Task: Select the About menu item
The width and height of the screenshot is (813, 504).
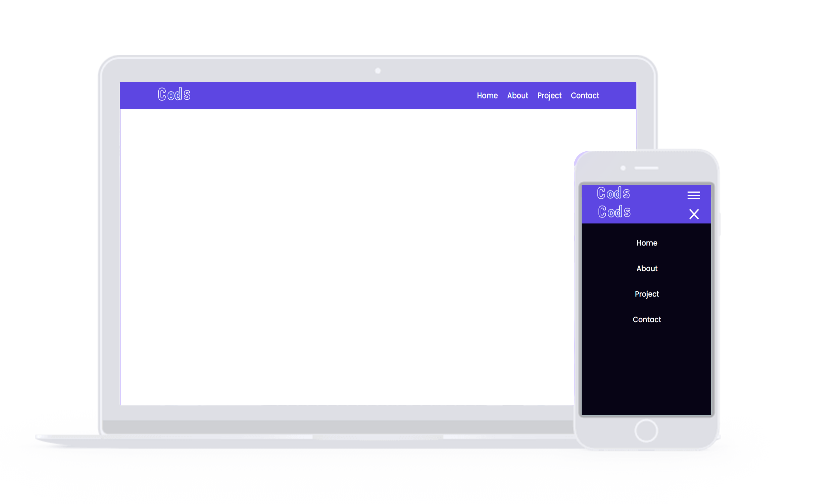Action: click(x=517, y=96)
